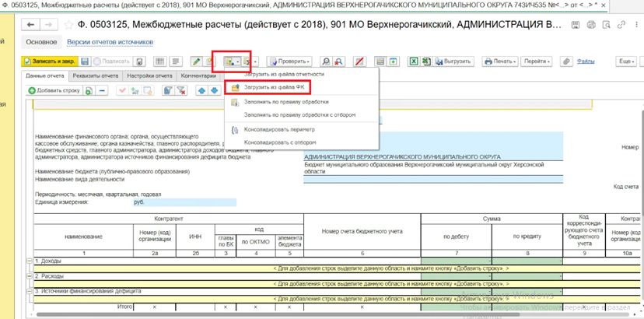The image size is (644, 319).
Task: Collapse the 1. Доходы section
Action: click(29, 261)
